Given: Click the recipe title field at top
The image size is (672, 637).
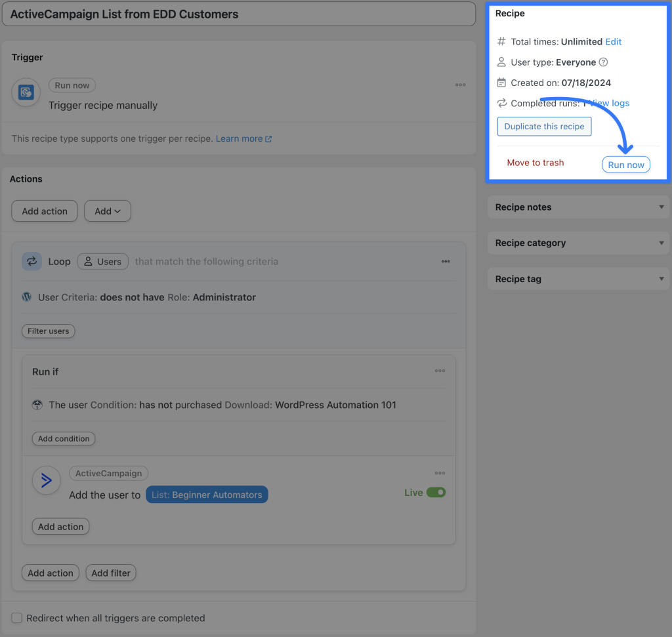Looking at the screenshot, I should [x=240, y=13].
